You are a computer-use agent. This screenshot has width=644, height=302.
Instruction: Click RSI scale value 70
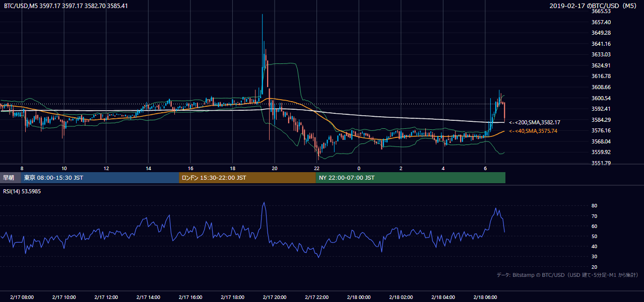click(594, 216)
